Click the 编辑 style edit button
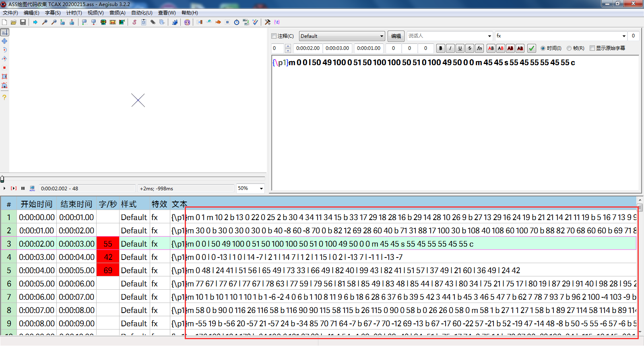Screen dimensions: 644x346 [396, 36]
